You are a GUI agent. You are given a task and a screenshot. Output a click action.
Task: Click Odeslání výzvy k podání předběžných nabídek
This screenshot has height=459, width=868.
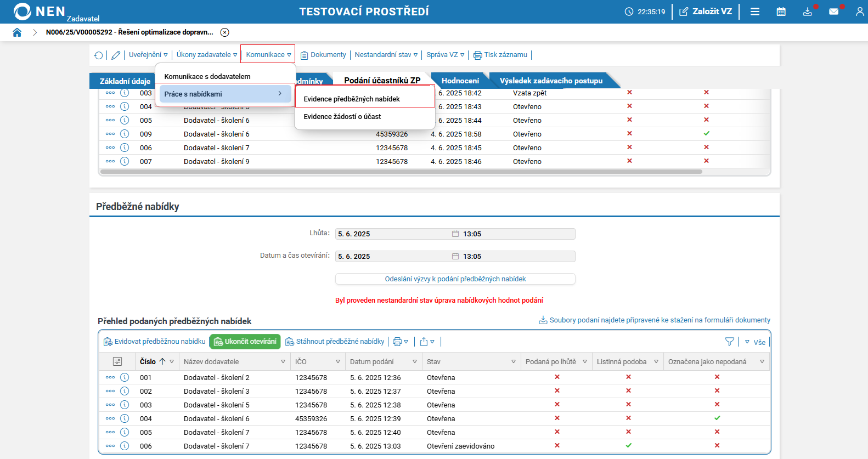click(x=455, y=279)
